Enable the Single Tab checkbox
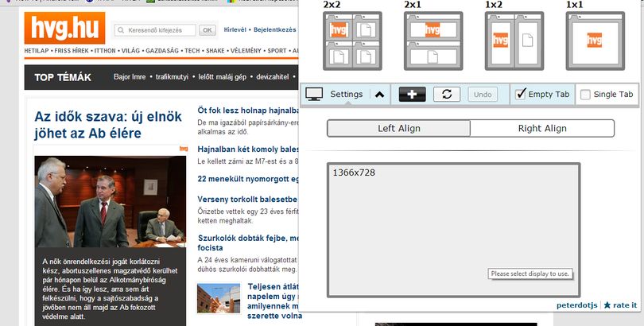 [x=585, y=95]
